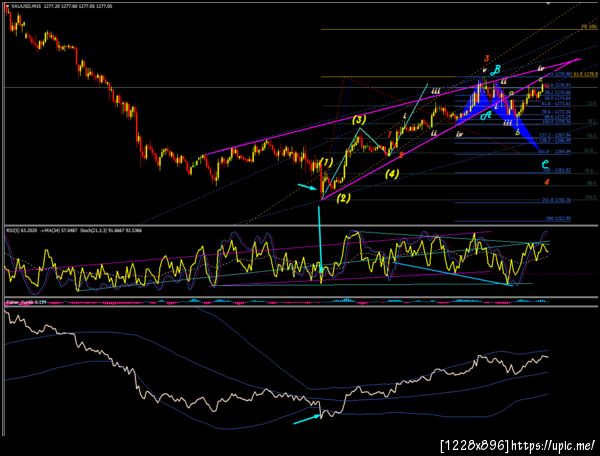Click the FE 100 Fibonacci level label
Viewport: 600px width, 456px height.
[589, 27]
